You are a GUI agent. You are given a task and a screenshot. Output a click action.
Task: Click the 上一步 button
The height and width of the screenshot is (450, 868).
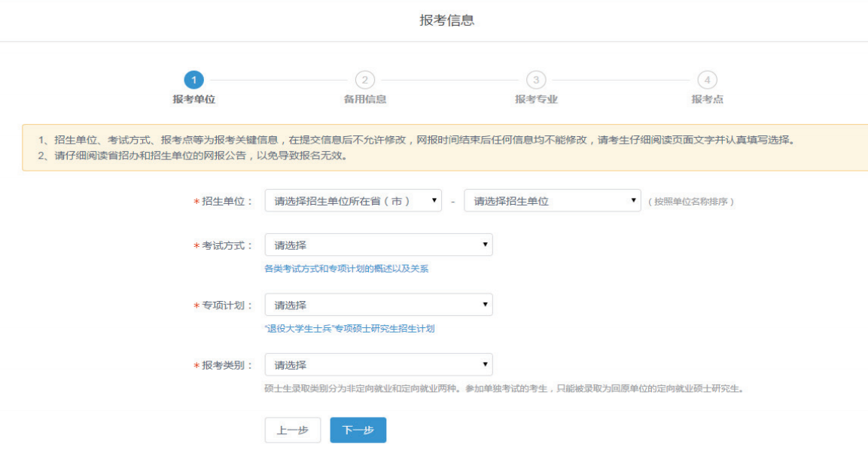(x=292, y=430)
